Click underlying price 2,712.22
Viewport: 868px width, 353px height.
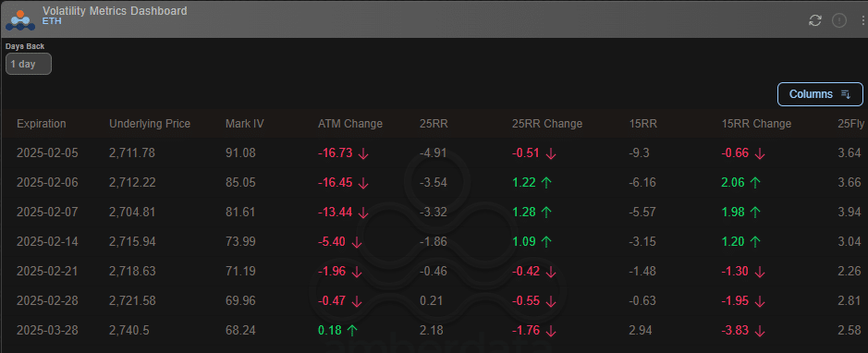tap(133, 183)
